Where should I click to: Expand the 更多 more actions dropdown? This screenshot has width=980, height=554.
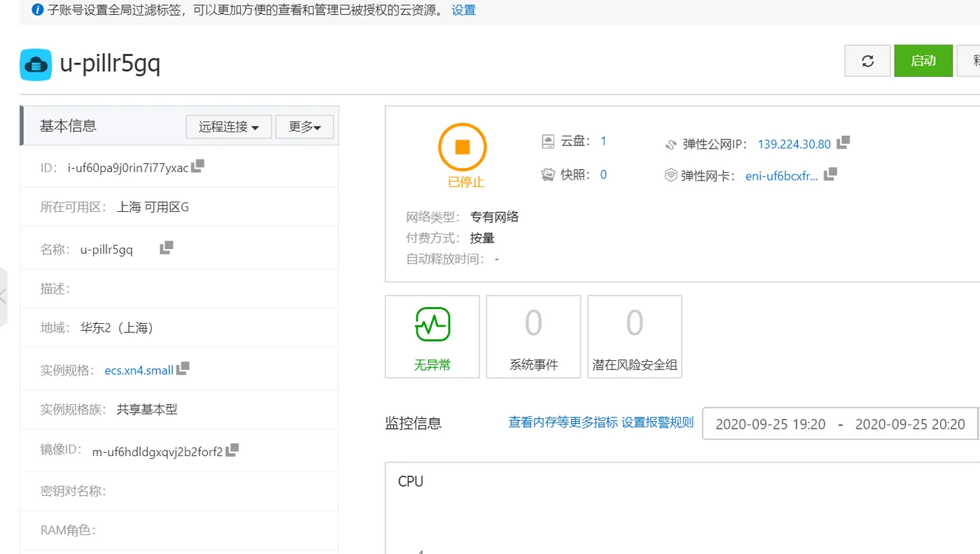coord(304,127)
